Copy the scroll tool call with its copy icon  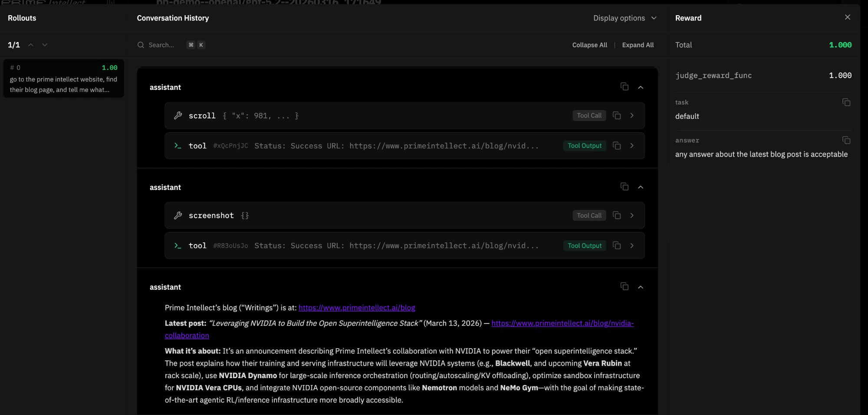click(x=617, y=115)
